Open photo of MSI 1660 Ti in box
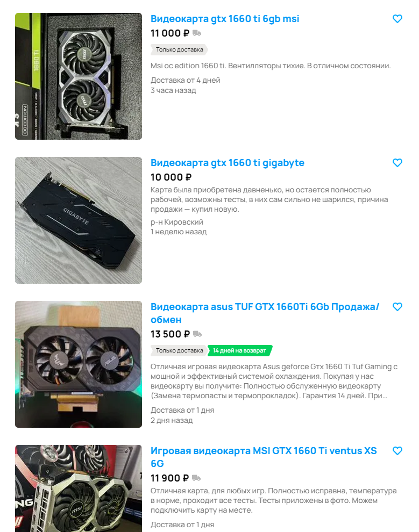This screenshot has width=419, height=532. tap(79, 76)
